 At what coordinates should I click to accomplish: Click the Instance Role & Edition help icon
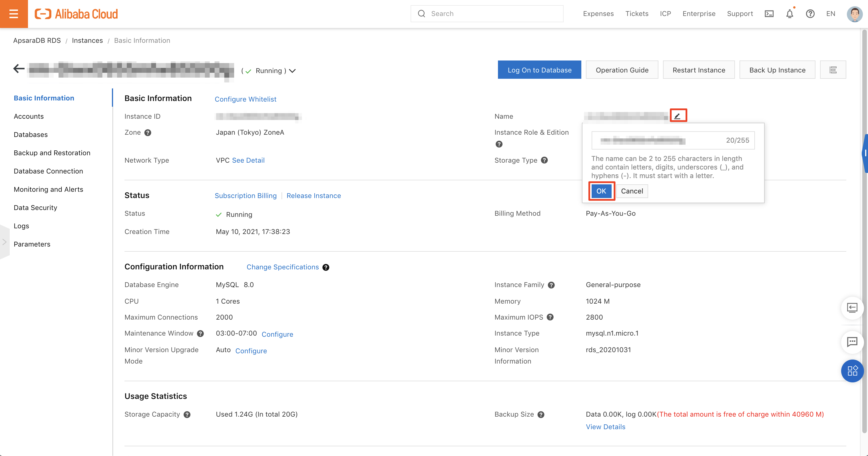[x=499, y=144]
